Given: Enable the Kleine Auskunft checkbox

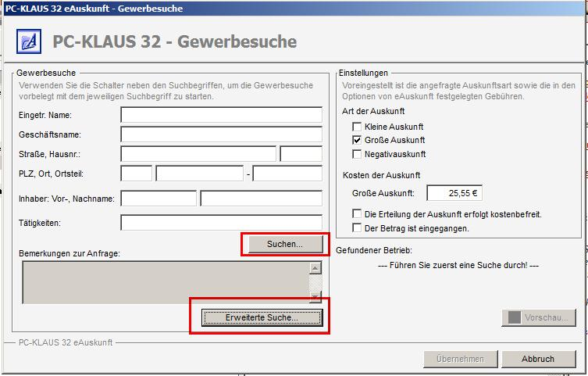Looking at the screenshot, I should pos(358,127).
